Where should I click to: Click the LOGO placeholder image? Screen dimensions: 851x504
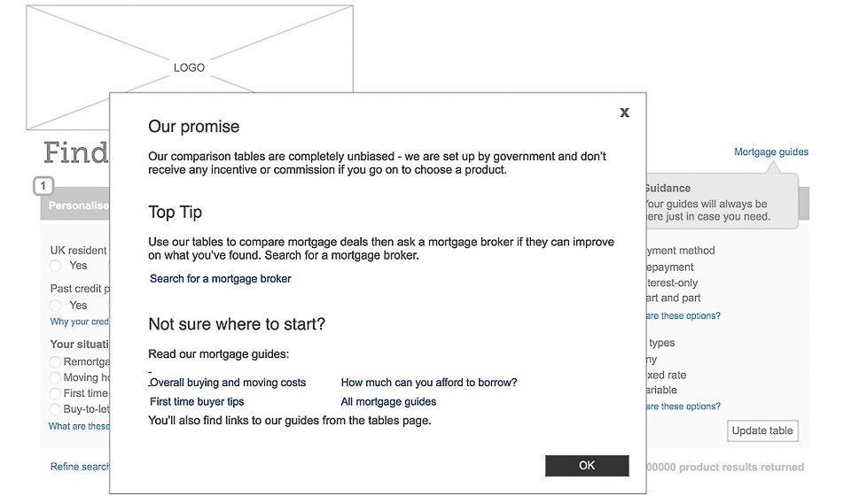click(x=189, y=67)
